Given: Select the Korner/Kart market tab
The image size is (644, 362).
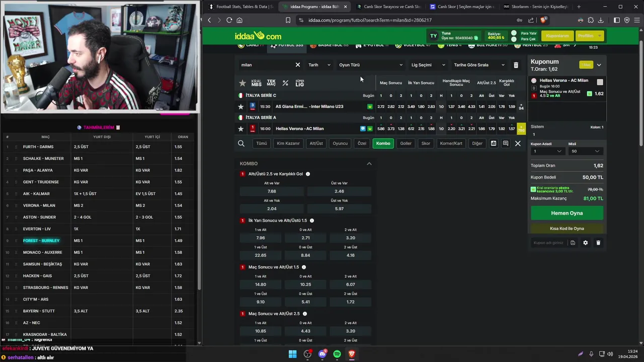Looking at the screenshot, I should click(x=451, y=143).
